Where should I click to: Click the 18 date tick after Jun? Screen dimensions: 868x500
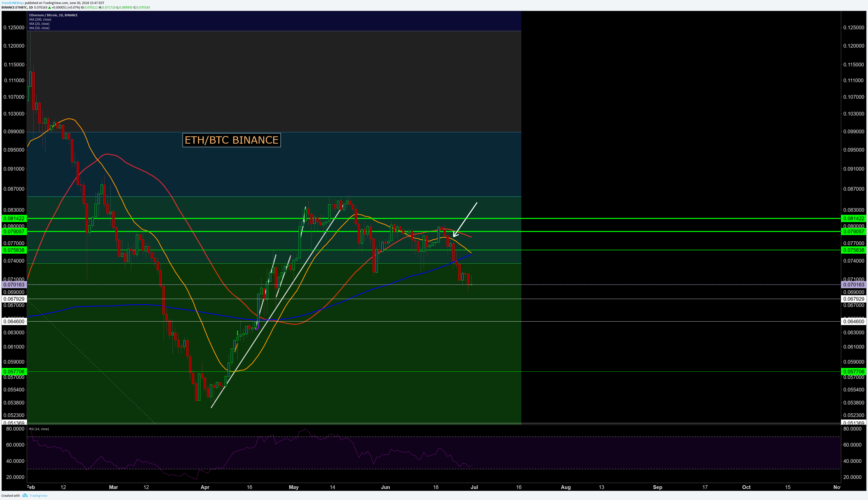[436, 487]
